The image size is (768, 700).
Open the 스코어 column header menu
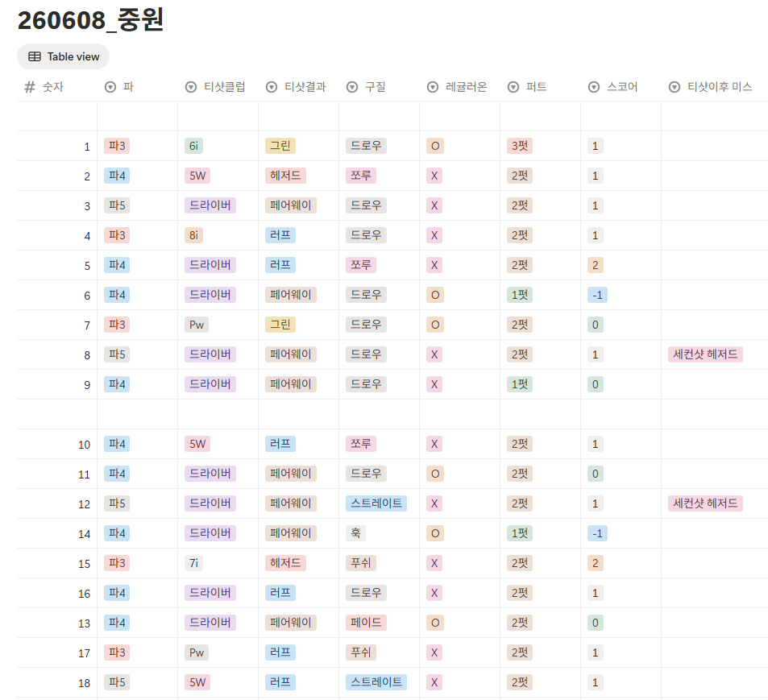pyautogui.click(x=621, y=87)
